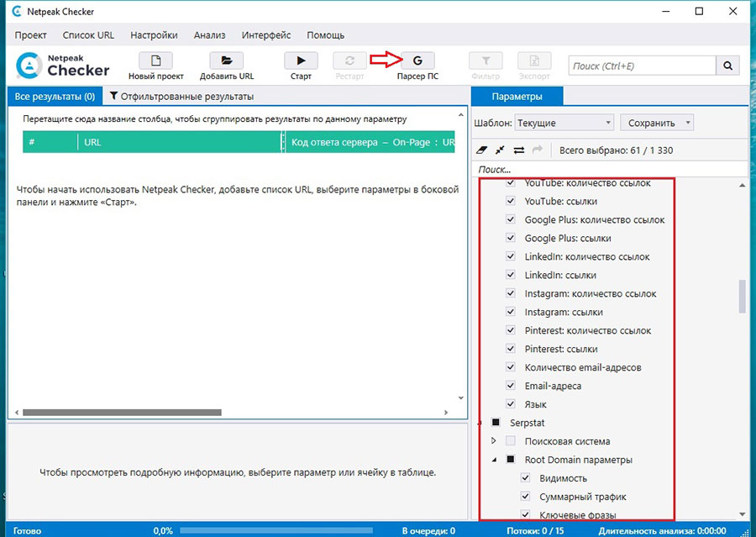Viewport: 756px width, 537px height.
Task: Toggle Pinterest: количество ссылок checkbox
Action: coord(511,330)
